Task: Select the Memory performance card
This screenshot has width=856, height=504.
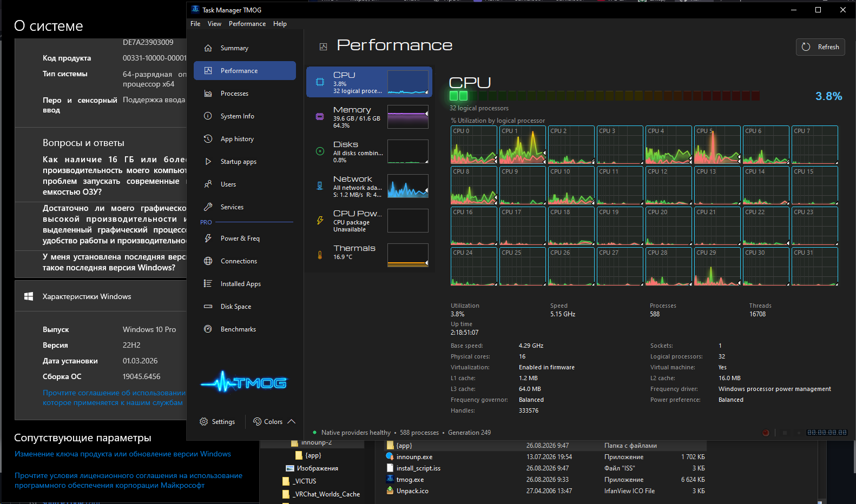Action: [x=369, y=117]
